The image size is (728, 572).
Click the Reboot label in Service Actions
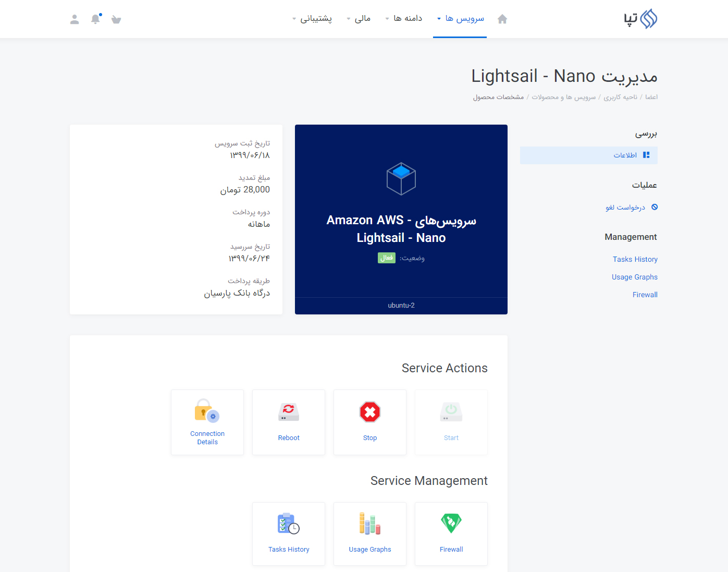(289, 438)
